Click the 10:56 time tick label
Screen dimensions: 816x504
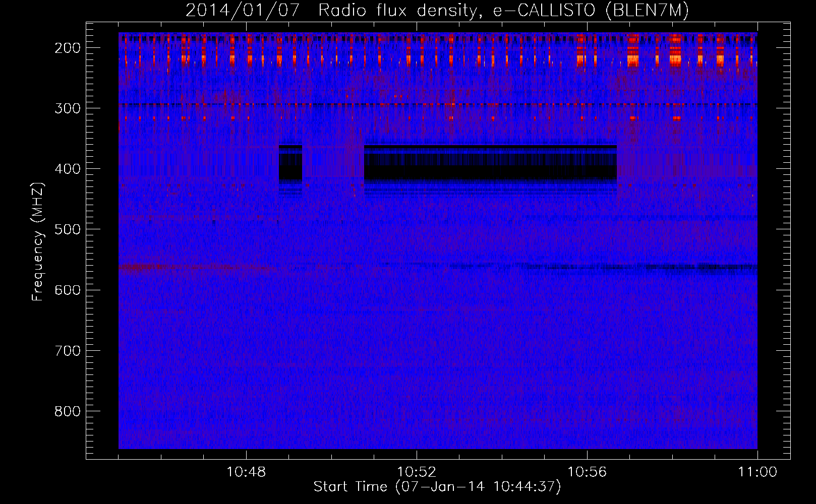(x=587, y=472)
